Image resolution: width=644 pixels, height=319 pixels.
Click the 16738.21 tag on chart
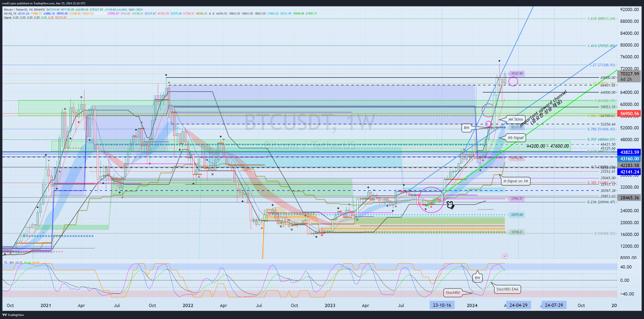(517, 232)
